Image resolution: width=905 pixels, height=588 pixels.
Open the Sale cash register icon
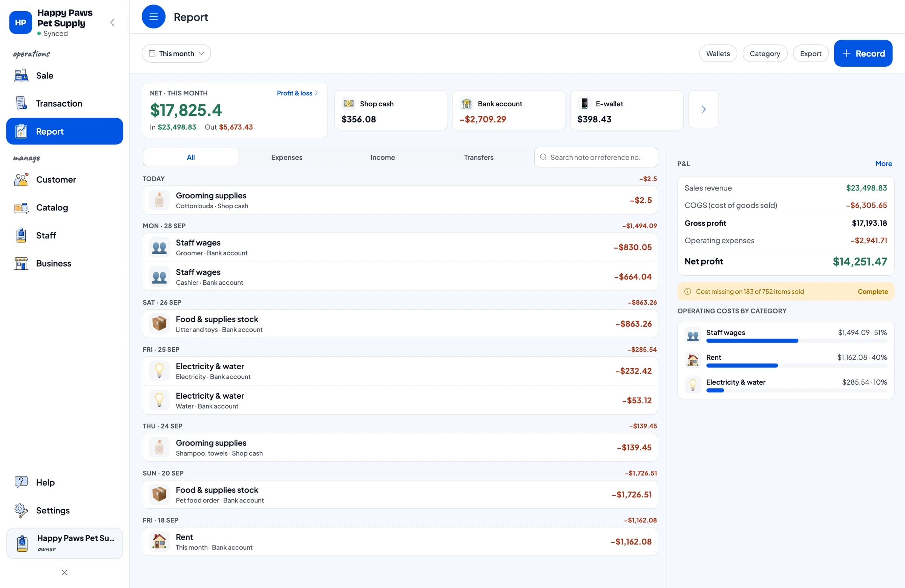[x=21, y=75]
